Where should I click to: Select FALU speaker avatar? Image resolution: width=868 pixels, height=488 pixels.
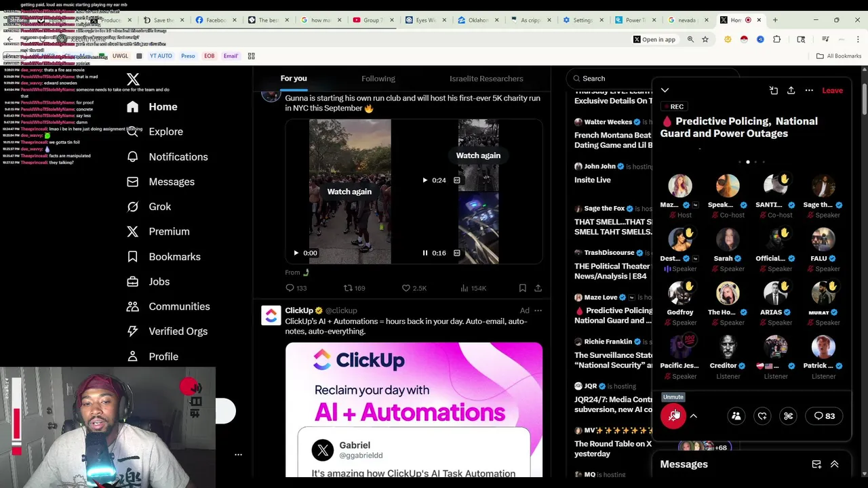(823, 239)
